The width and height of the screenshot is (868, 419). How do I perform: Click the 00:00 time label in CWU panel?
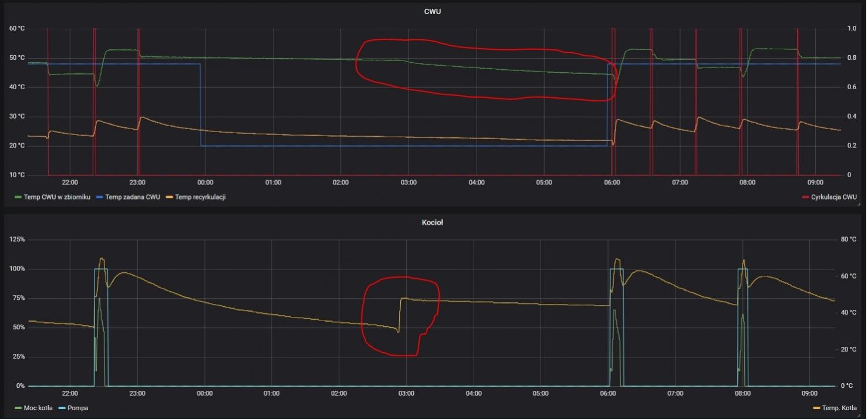(205, 183)
